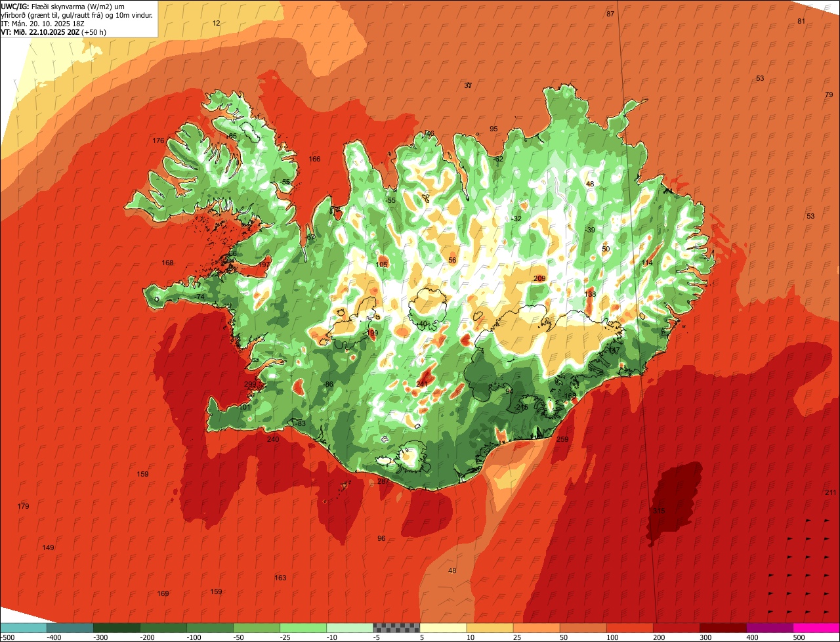Pick the pale green -10 legend swatch
840x642 pixels.
pos(349,628)
